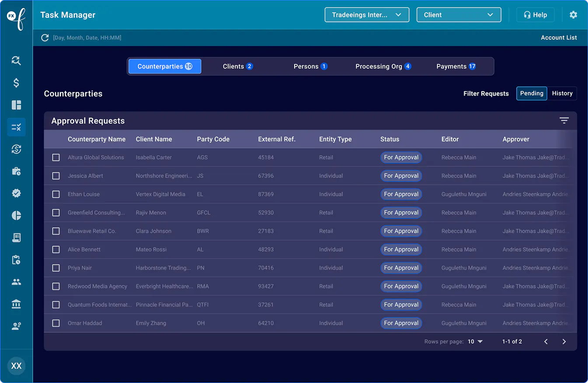Switch to the Payments tab
This screenshot has height=383, width=588.
[456, 67]
